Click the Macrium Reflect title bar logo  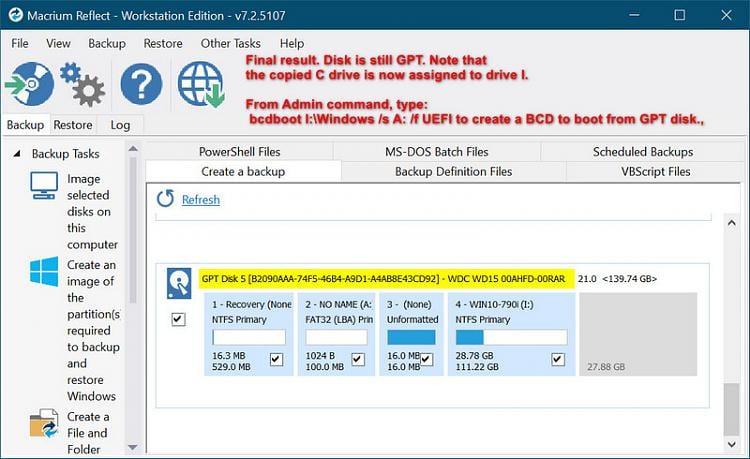click(x=15, y=15)
